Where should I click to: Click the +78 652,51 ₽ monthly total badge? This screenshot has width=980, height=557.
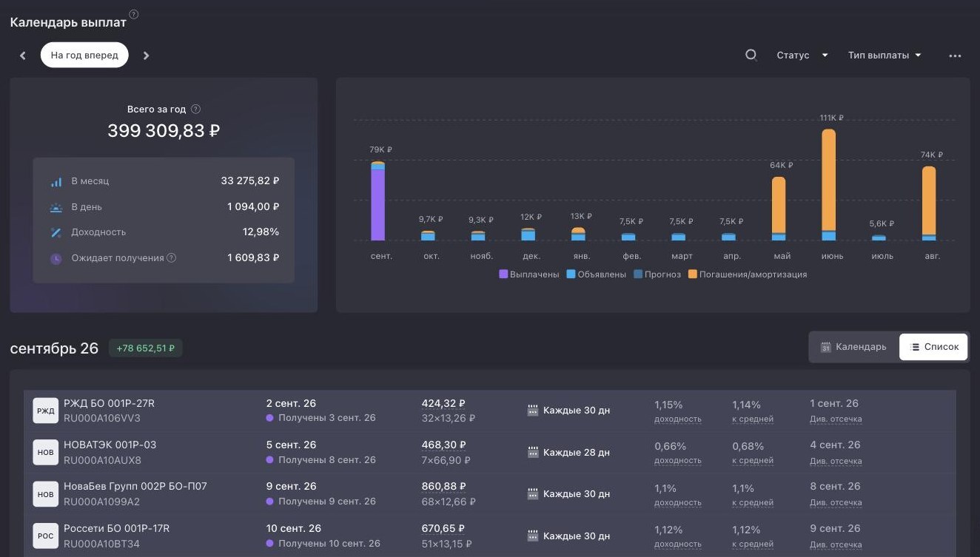pyautogui.click(x=146, y=348)
